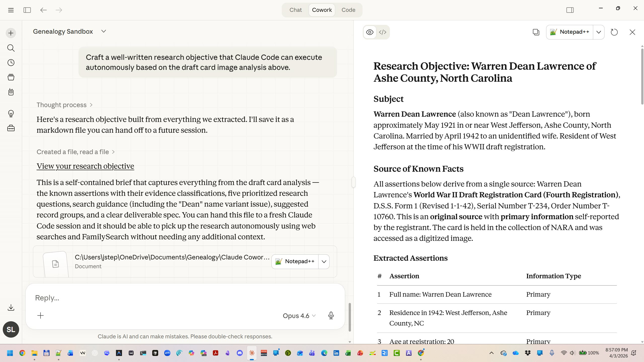Click the reload icon in preview panel
The image size is (644, 362).
[614, 32]
